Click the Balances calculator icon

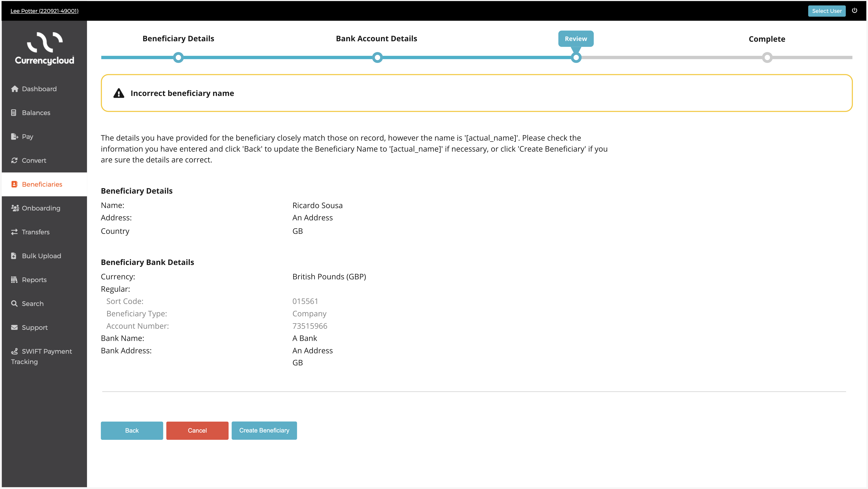coord(14,113)
